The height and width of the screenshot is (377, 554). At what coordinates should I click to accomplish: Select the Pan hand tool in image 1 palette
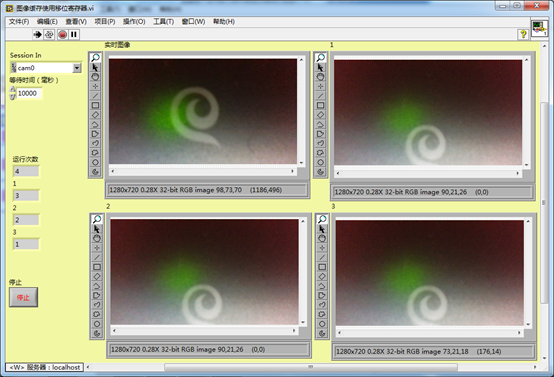(320, 77)
